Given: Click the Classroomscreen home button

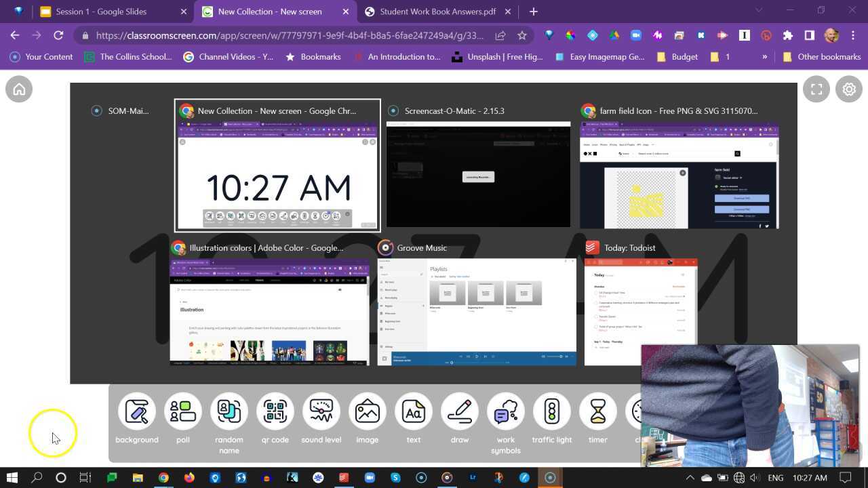Looking at the screenshot, I should [19, 89].
